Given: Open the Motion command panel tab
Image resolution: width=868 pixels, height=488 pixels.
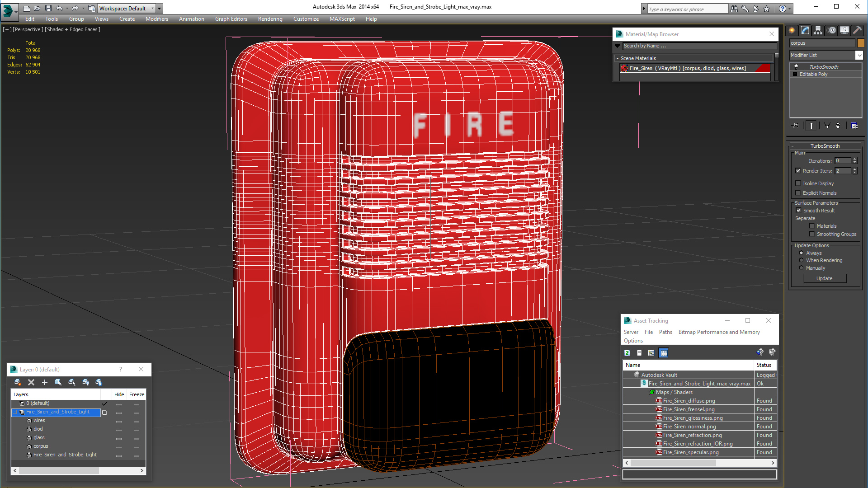Looking at the screenshot, I should pos(832,30).
